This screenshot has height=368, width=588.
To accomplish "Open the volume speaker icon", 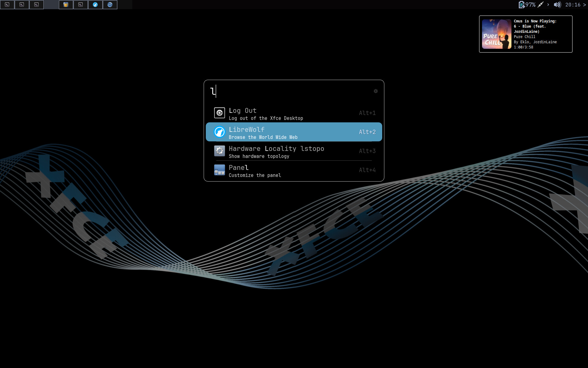I will (x=557, y=5).
